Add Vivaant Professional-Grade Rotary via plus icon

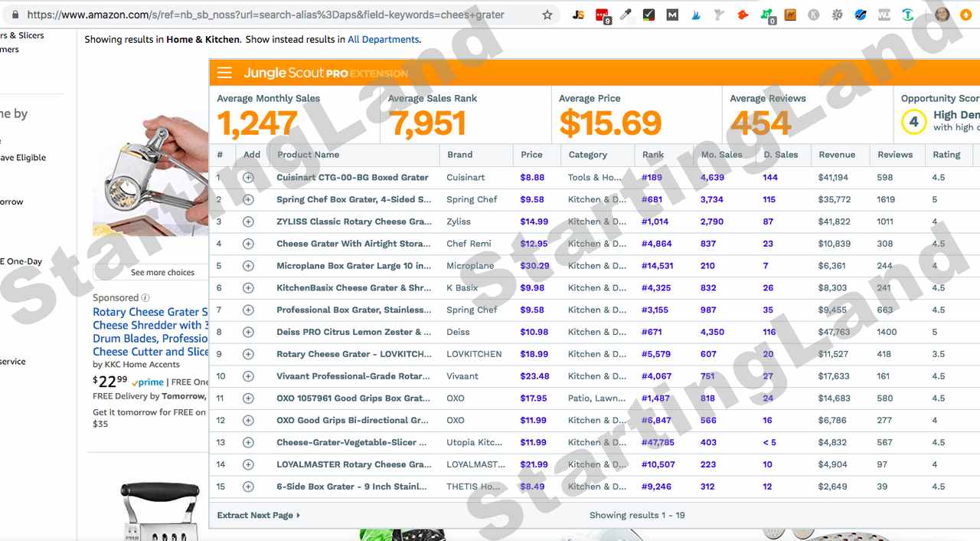coord(248,376)
